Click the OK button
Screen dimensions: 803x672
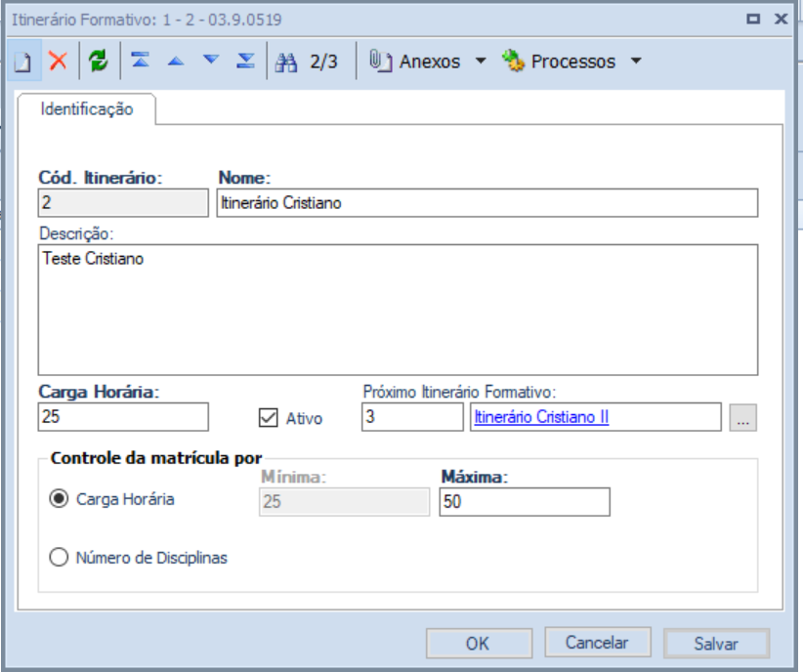click(479, 644)
